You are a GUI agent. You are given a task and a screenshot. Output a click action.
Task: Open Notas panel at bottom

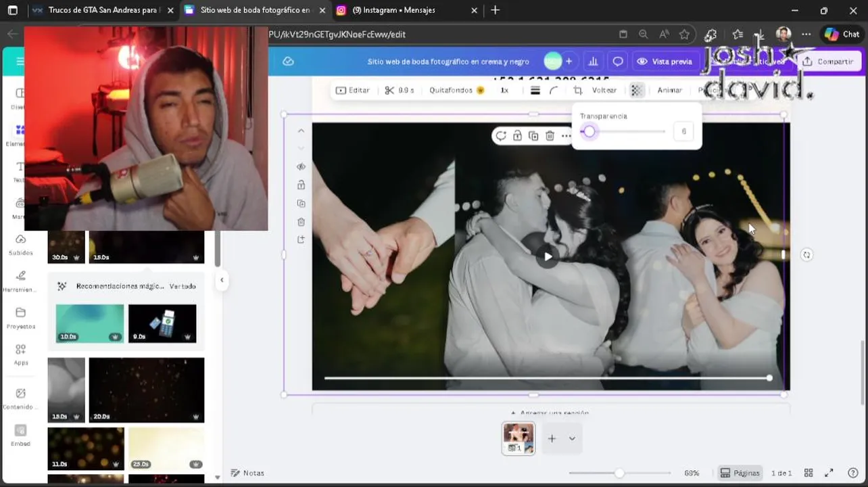pyautogui.click(x=247, y=473)
